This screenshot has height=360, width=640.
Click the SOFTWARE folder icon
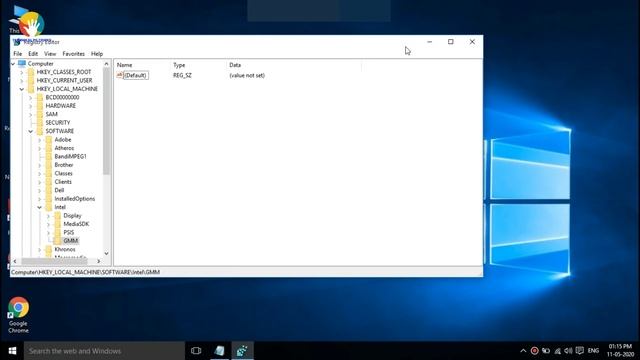coord(40,131)
